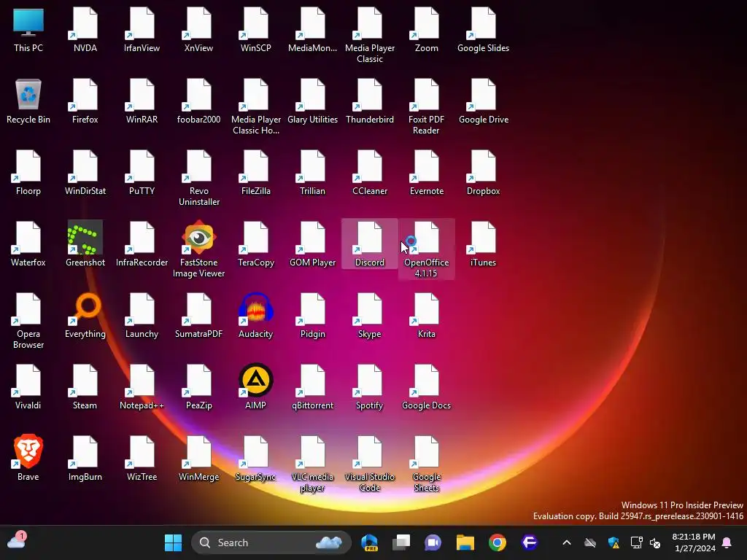The height and width of the screenshot is (560, 747).
Task: Select the Skype desktop shortcut
Action: click(370, 316)
